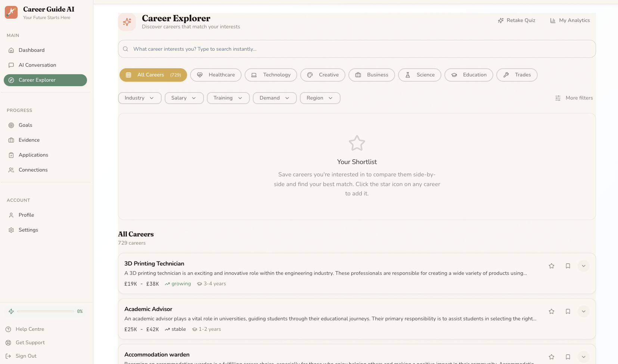Open the Applications section icon
The image size is (618, 364).
pos(11,155)
